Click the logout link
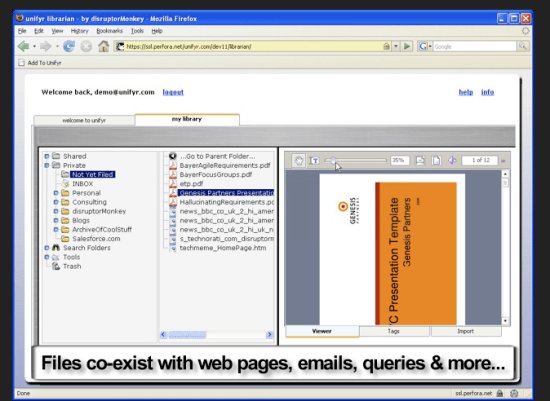 click(x=173, y=92)
